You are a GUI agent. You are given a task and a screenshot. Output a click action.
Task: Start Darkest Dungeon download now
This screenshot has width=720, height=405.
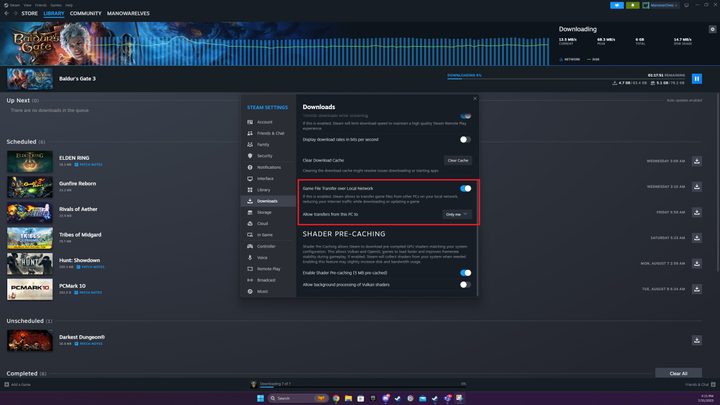(697, 340)
